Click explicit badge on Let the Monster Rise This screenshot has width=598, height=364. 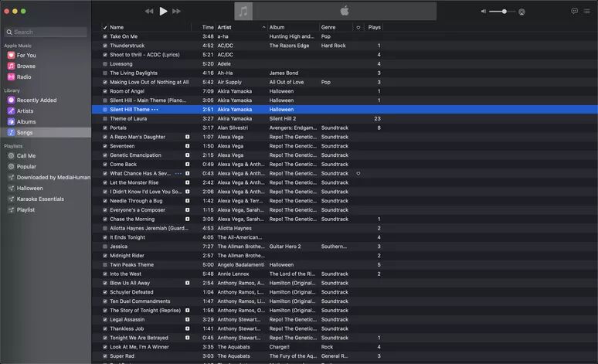point(187,182)
